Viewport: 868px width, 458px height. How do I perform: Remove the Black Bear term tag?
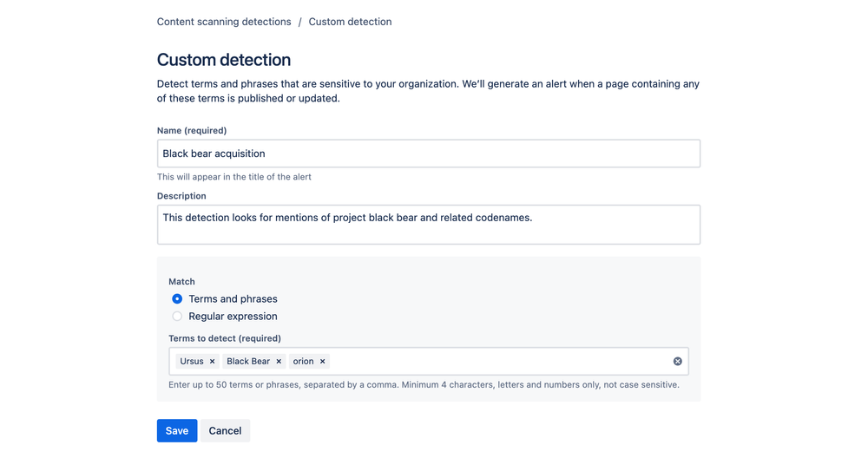pyautogui.click(x=279, y=362)
